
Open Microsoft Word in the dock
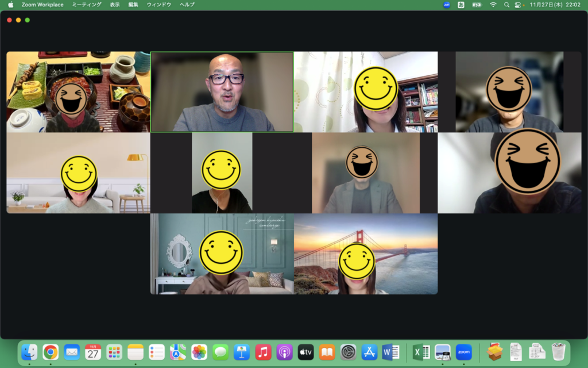[x=390, y=352]
